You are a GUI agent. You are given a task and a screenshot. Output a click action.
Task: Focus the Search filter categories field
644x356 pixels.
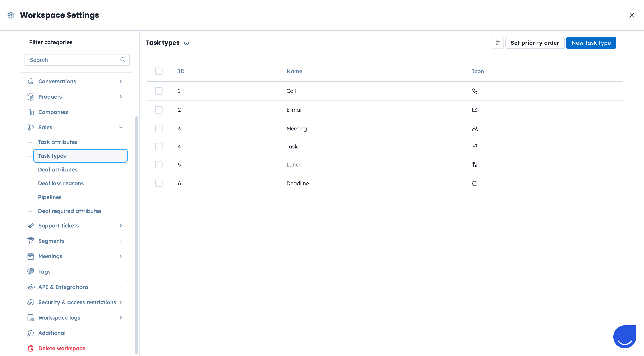pos(74,60)
